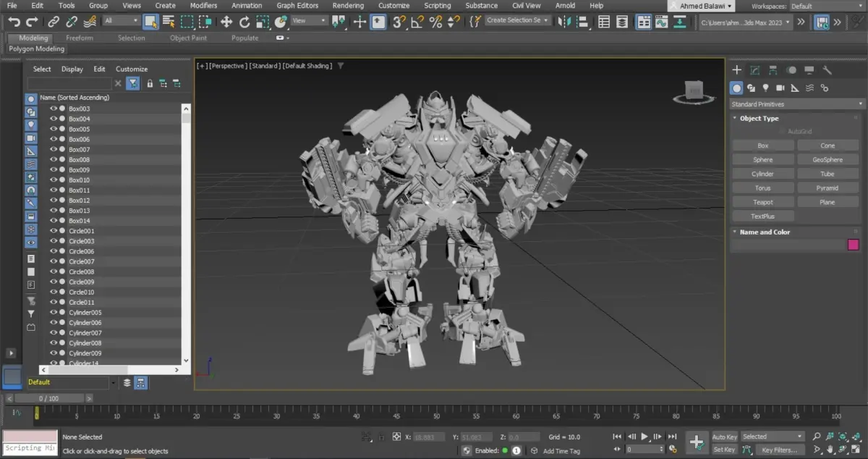This screenshot has width=868, height=459.
Task: Open the Selected key filter dropdown
Action: click(773, 437)
